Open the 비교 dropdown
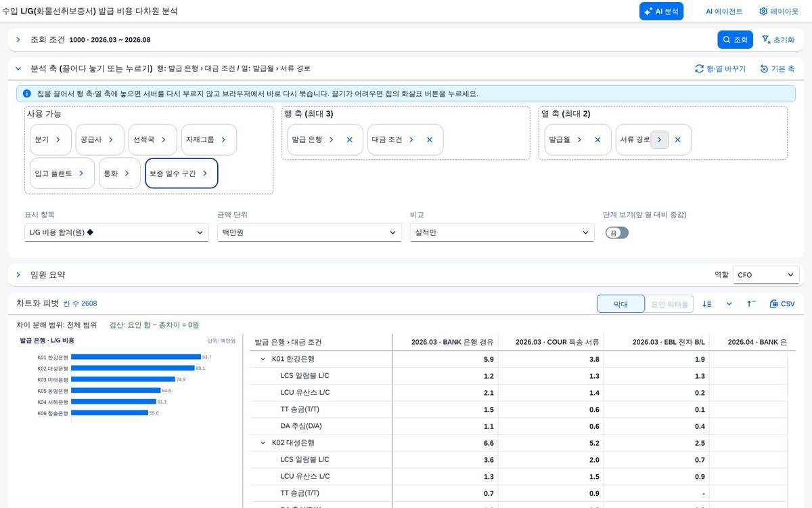 502,233
